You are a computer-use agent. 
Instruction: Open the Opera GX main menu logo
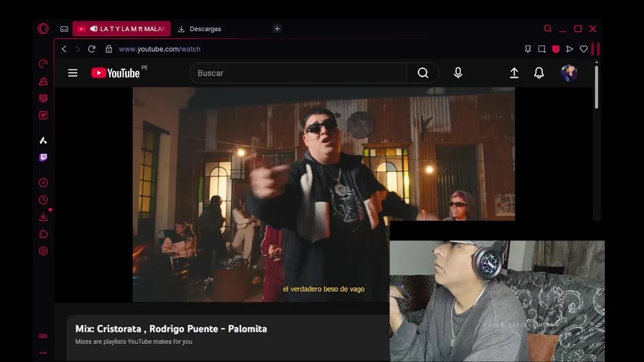43,29
